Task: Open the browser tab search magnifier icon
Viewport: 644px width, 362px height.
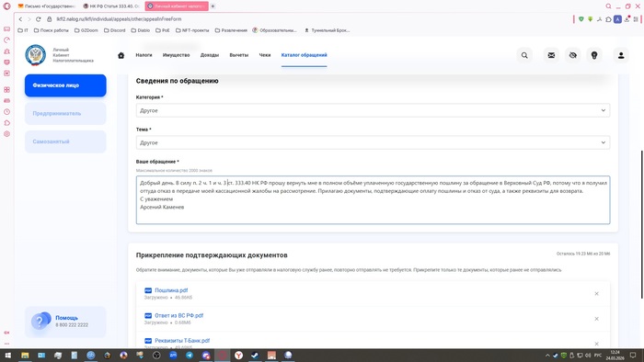Action: point(608,6)
